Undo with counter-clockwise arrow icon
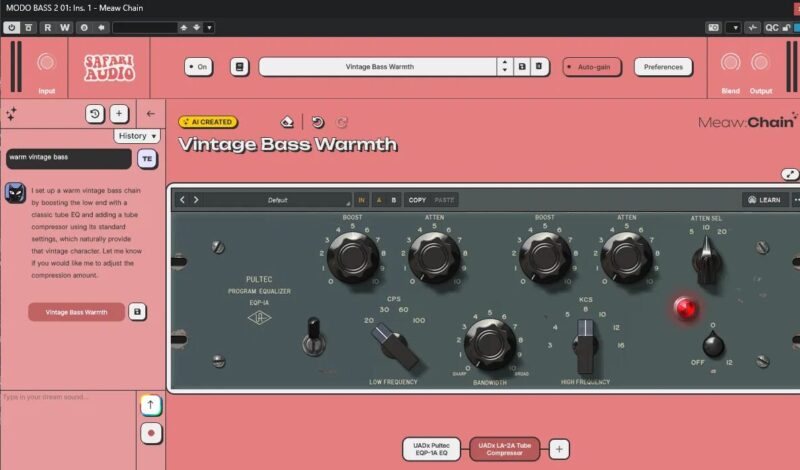This screenshot has width=800, height=470. click(x=318, y=122)
